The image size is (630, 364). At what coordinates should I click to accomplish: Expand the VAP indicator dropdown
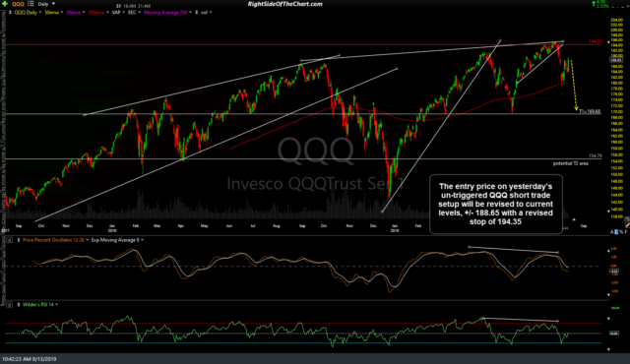point(123,13)
